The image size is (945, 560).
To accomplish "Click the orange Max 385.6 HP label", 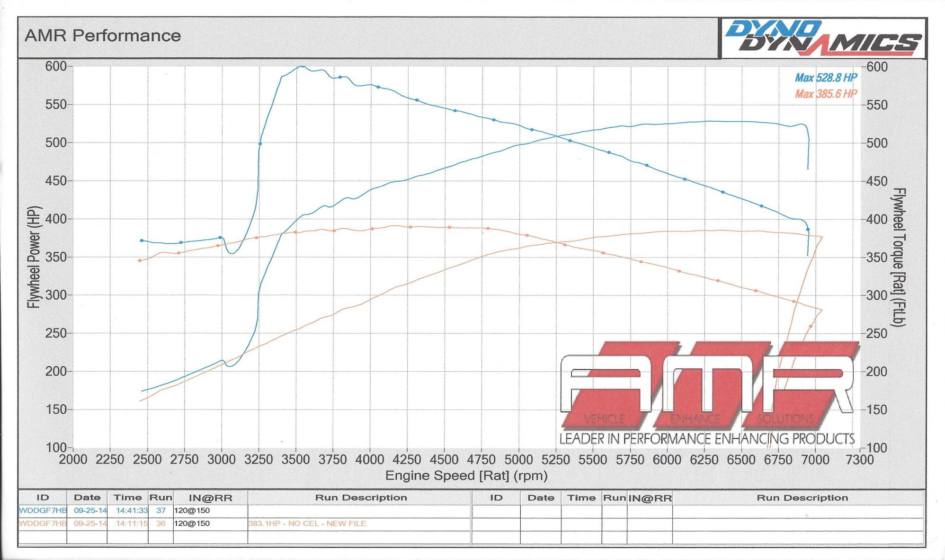I will coord(826,94).
